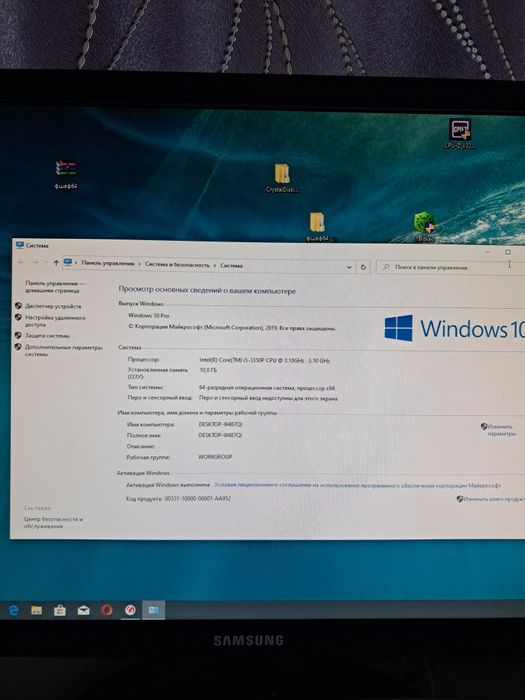Go up one level with the up arrow
The width and height of the screenshot is (525, 700).
point(56,262)
